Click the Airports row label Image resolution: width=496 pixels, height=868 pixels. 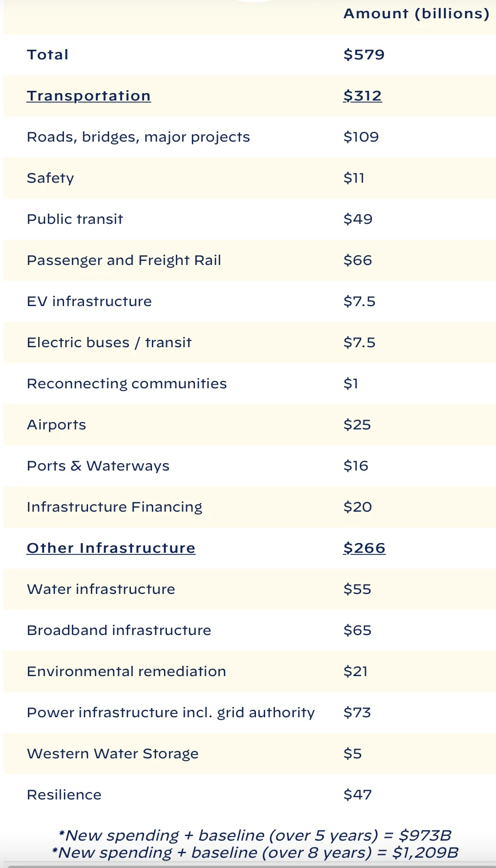tap(56, 425)
